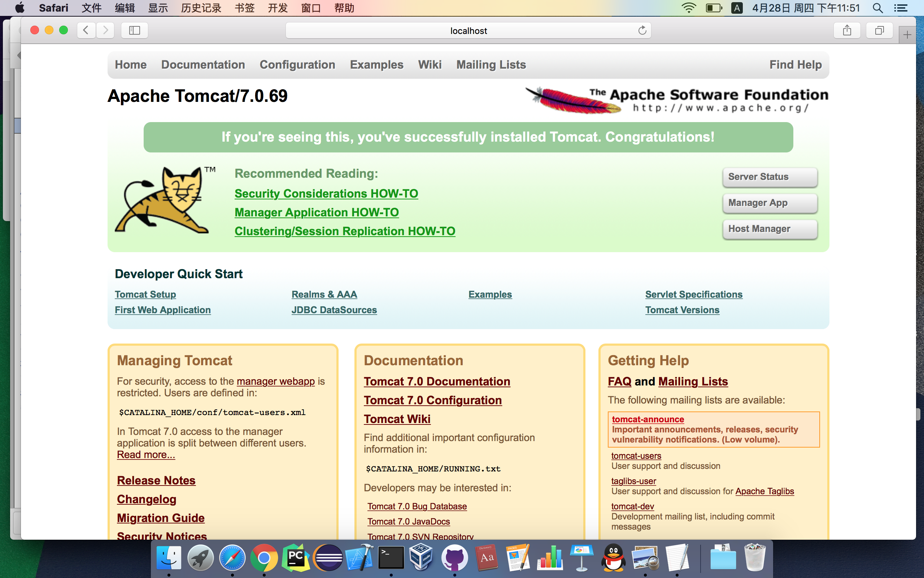Click the Apache Software Foundation logo
This screenshot has width=924, height=578.
[677, 100]
